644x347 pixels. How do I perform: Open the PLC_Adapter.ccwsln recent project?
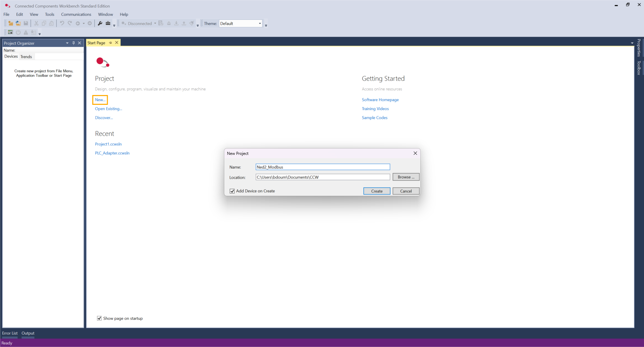pyautogui.click(x=112, y=153)
